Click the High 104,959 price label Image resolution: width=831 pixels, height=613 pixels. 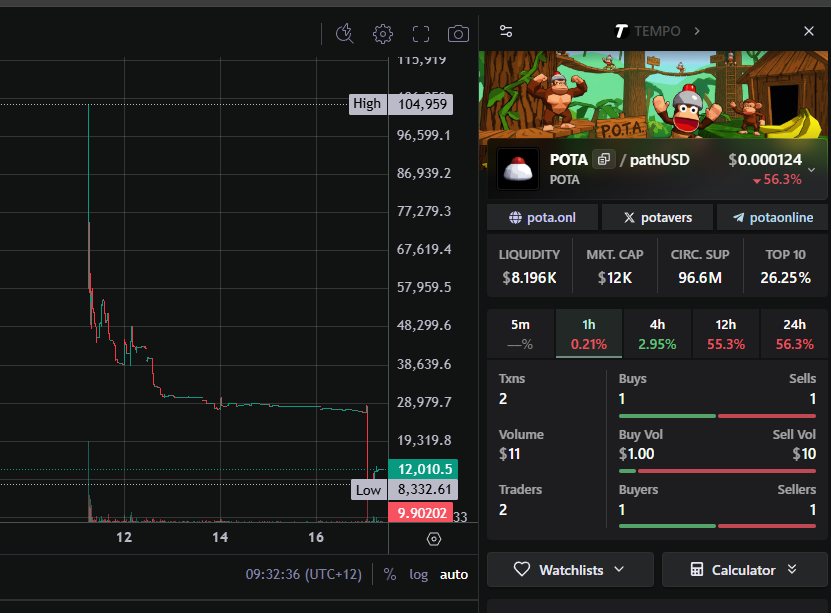pyautogui.click(x=401, y=104)
